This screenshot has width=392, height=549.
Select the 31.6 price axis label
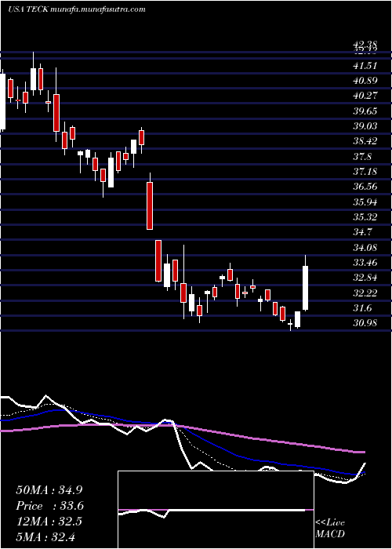click(363, 308)
